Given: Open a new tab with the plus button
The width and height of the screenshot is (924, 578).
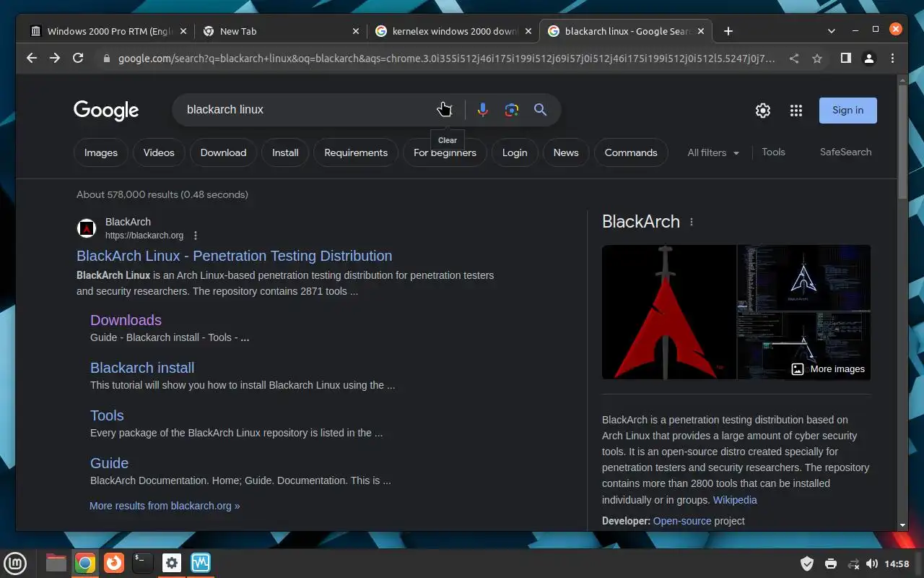Looking at the screenshot, I should [x=728, y=31].
